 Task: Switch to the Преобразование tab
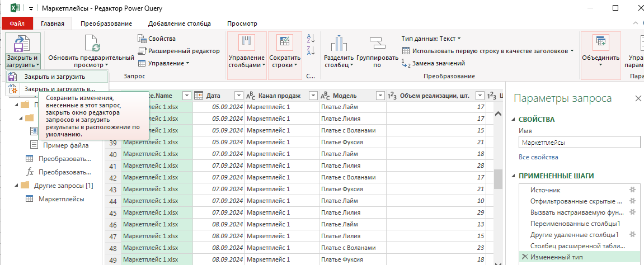coord(106,23)
